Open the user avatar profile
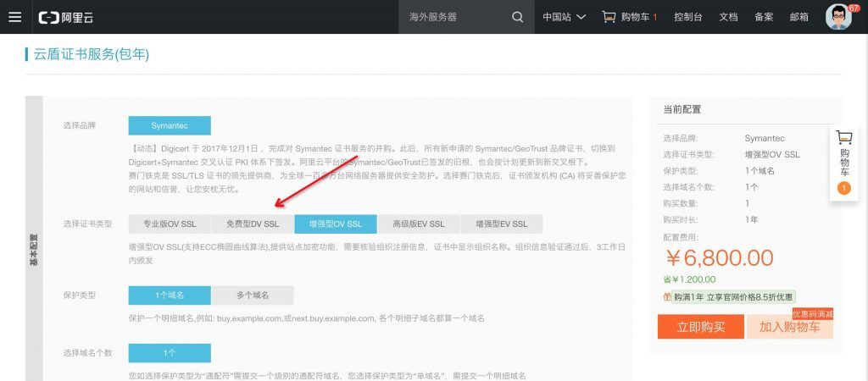868x381 pixels. (838, 17)
